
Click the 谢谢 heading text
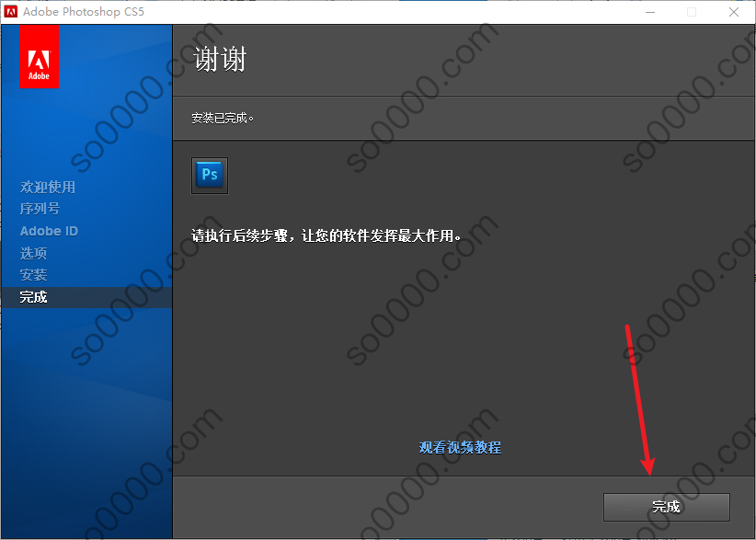point(220,60)
